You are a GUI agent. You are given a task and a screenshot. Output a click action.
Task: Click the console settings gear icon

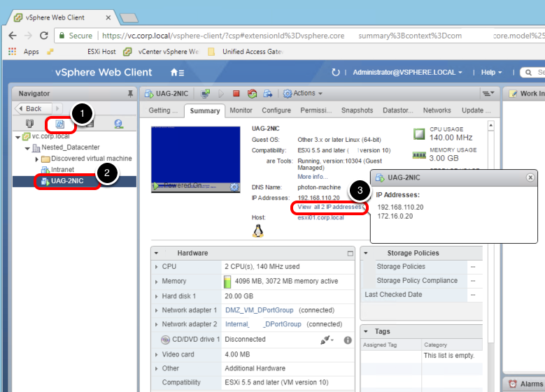[x=234, y=187]
